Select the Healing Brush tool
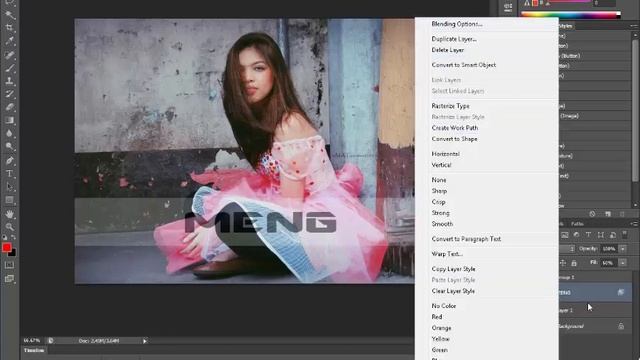The image size is (640, 360). tap(9, 55)
